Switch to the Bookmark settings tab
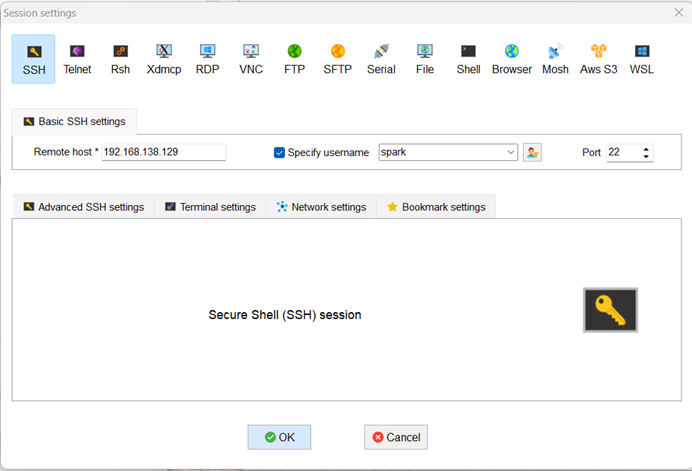This screenshot has width=692, height=471. (x=436, y=207)
